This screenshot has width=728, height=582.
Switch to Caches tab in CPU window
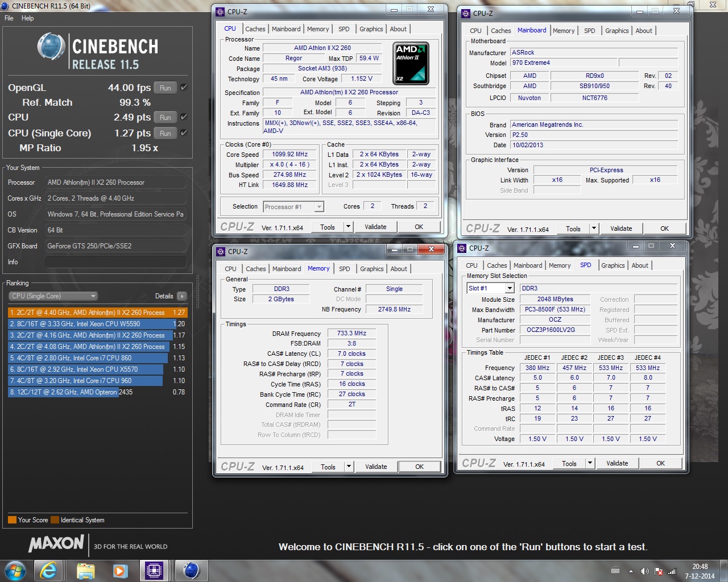tap(255, 29)
